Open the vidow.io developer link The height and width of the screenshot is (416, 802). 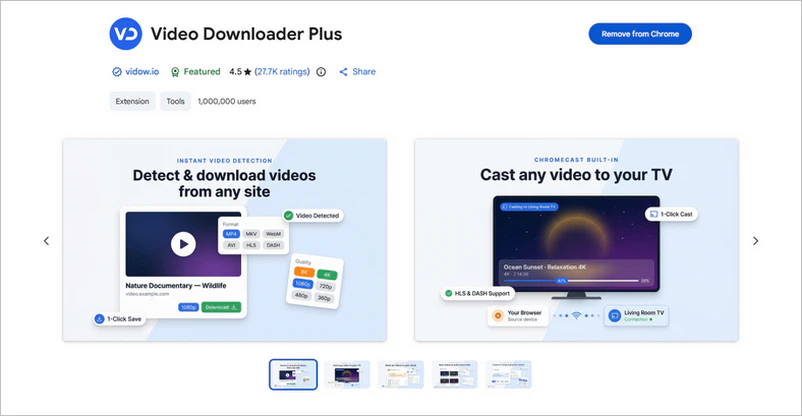click(142, 72)
